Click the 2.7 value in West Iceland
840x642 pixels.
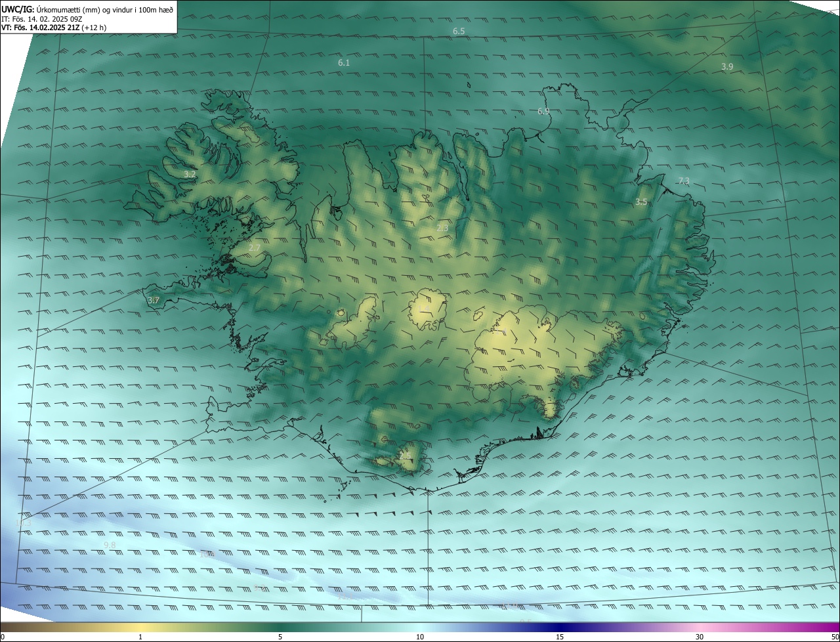pos(255,247)
